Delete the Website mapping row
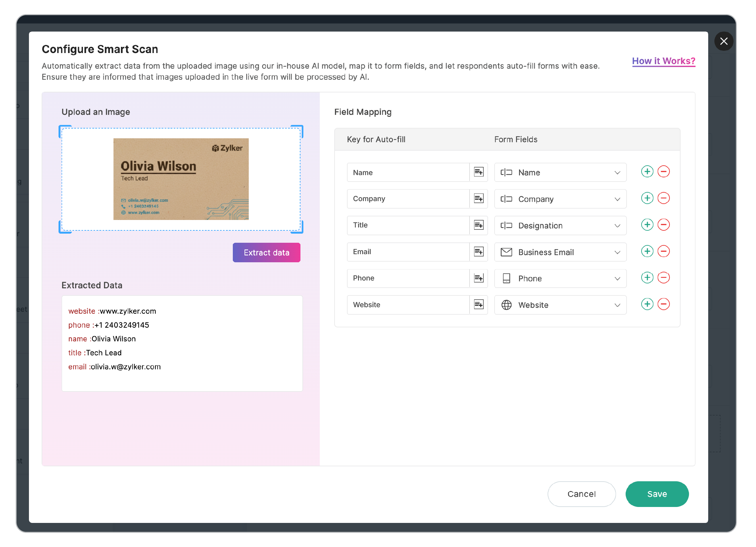The height and width of the screenshot is (547, 756). 663,304
